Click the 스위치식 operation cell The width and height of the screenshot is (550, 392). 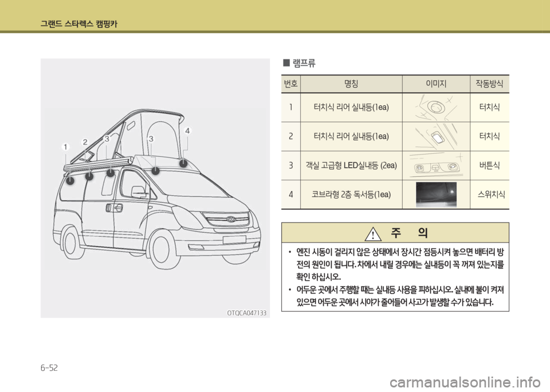(491, 195)
